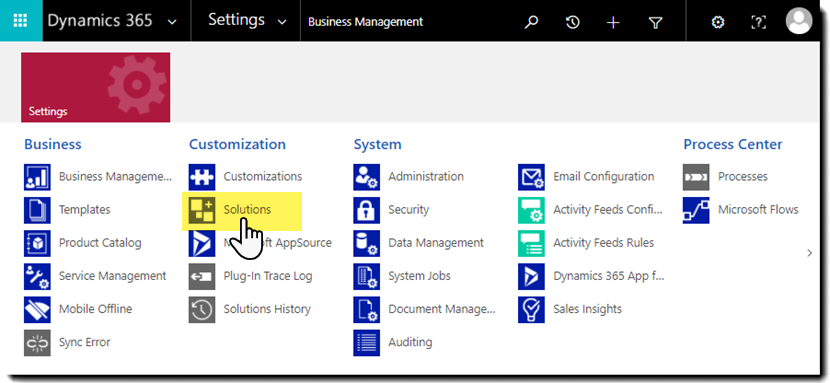This screenshot has width=830, height=383.
Task: Click the Templates icon
Action: pos(37,210)
